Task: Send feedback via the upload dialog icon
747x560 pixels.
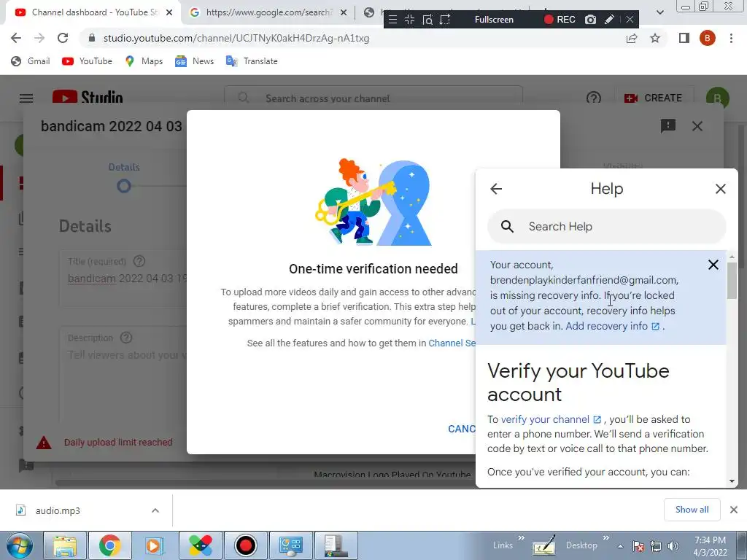Action: coord(668,125)
